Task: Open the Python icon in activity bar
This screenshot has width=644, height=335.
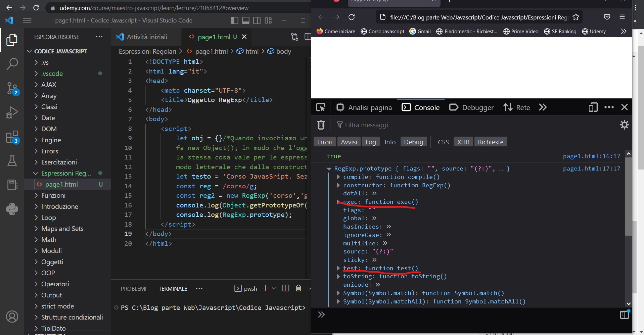Action: 12,209
